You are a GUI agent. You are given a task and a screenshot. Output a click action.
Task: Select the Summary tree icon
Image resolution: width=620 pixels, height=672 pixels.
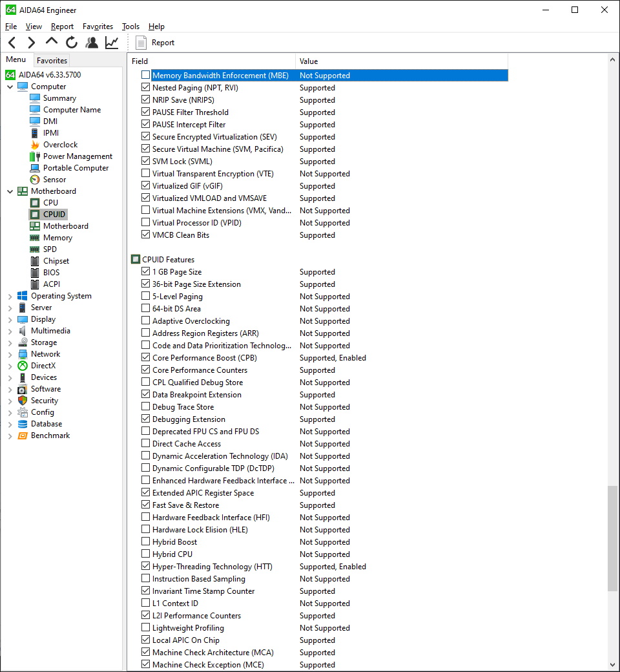[x=35, y=98]
